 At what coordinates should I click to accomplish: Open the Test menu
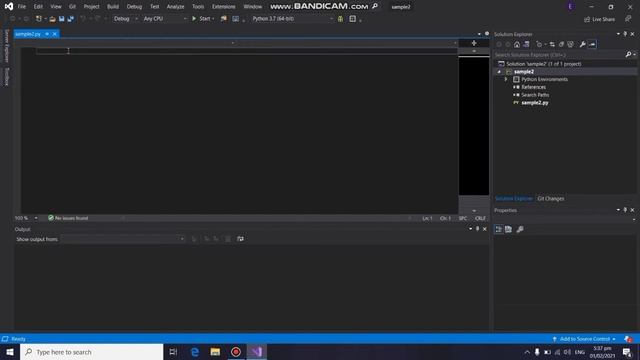(154, 7)
